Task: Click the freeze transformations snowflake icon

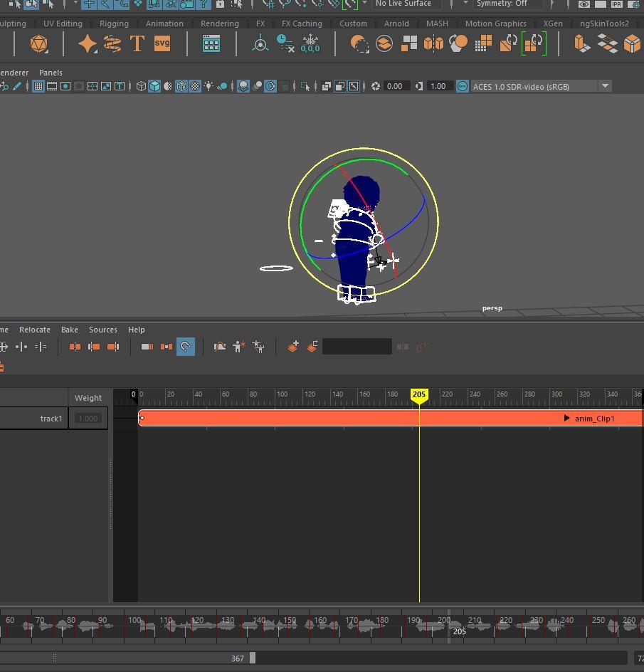Action: click(310, 44)
